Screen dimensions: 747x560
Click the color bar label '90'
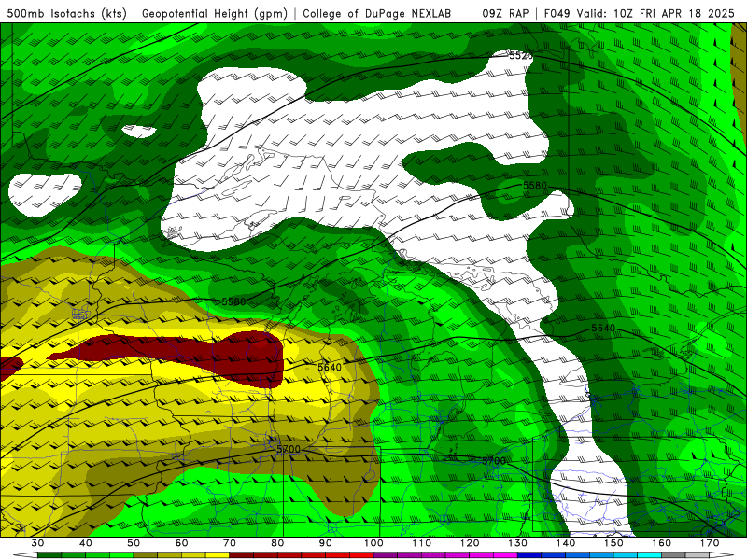coord(325,543)
